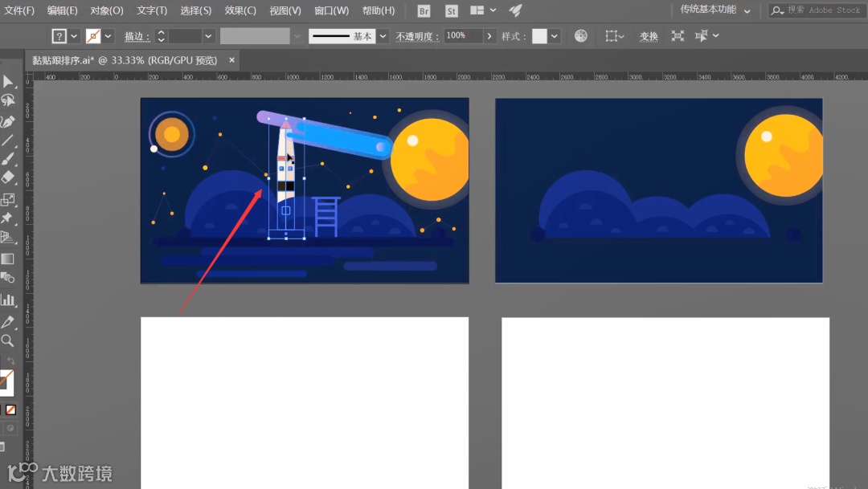Click the Recolor Artwork wheel icon

581,36
